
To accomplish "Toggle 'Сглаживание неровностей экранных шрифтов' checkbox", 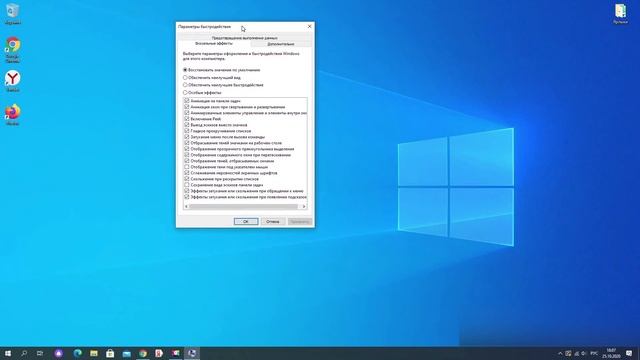I will click(187, 173).
